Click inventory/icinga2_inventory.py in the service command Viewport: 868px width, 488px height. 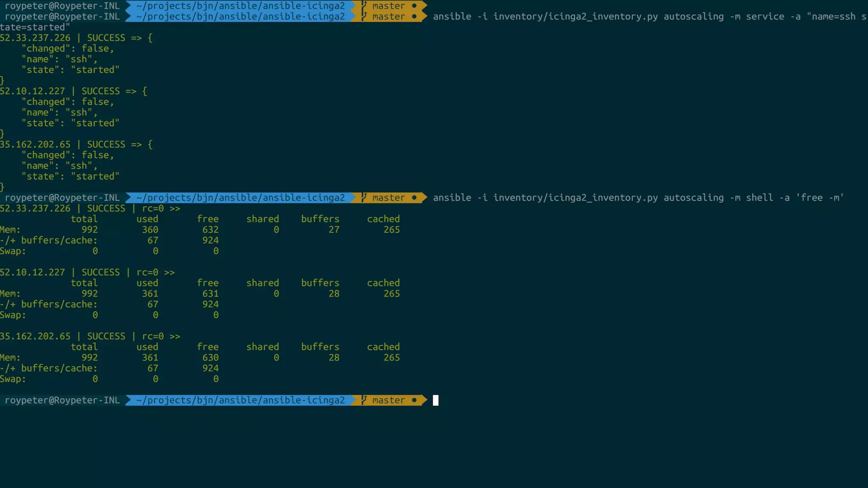click(x=575, y=17)
